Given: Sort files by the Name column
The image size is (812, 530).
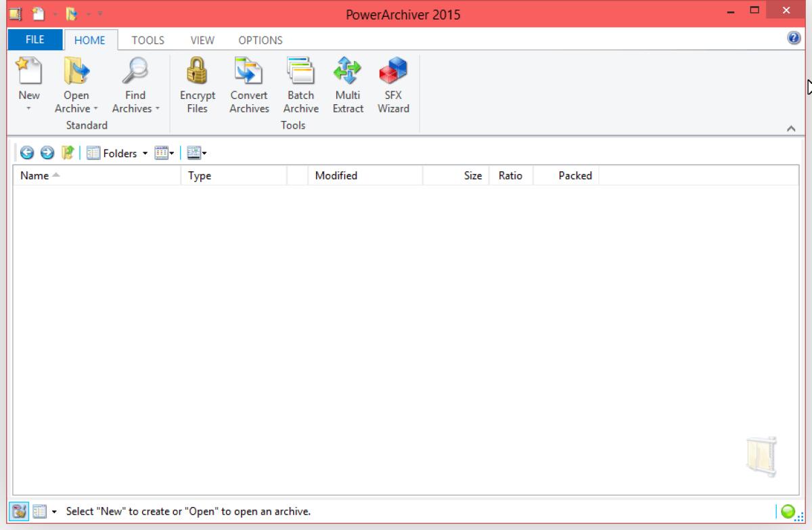Looking at the screenshot, I should click(x=32, y=175).
